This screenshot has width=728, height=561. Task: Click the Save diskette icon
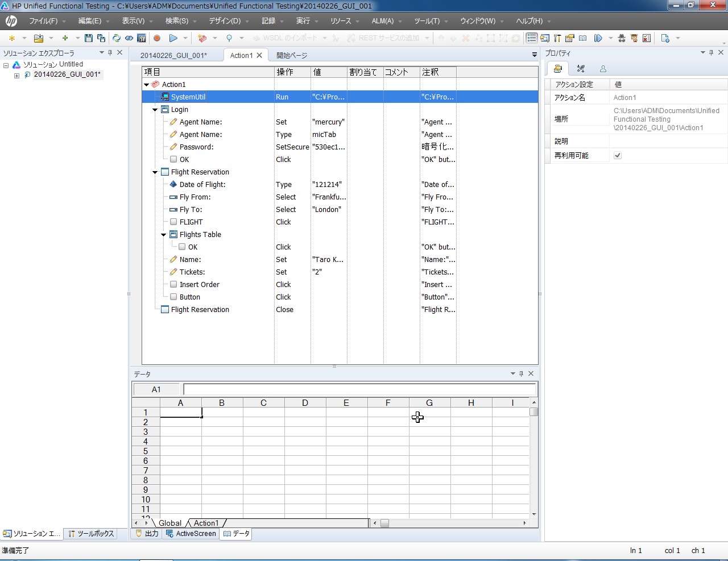click(88, 38)
